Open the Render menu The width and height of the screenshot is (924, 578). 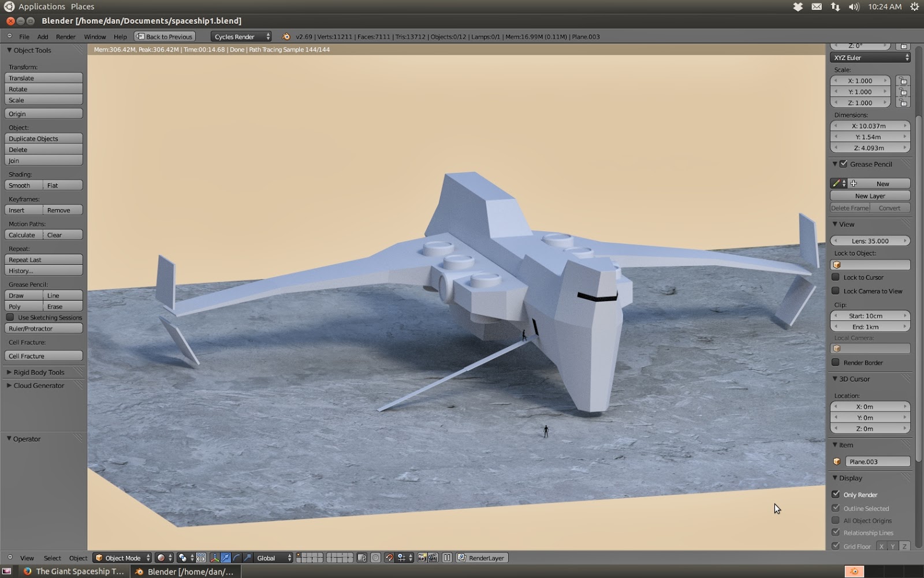[66, 36]
